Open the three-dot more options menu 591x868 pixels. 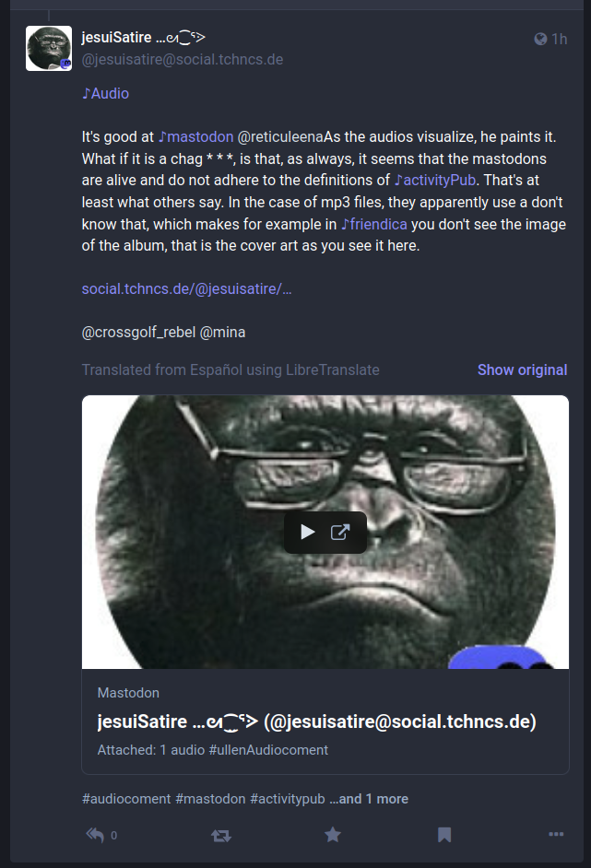coord(556,834)
